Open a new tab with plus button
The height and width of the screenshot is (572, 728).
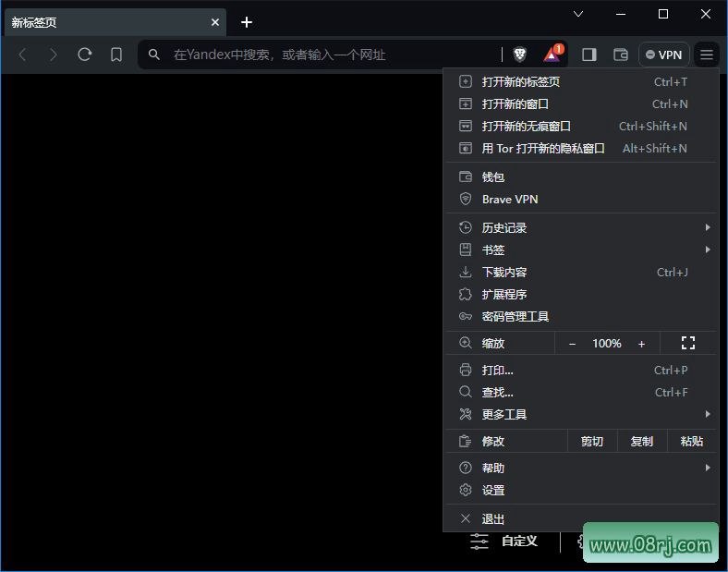tap(247, 22)
